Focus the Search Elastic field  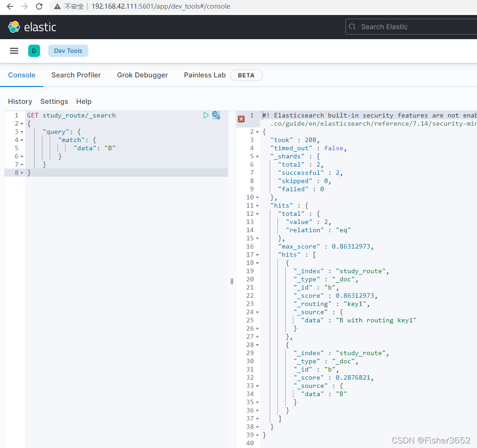[x=411, y=27]
